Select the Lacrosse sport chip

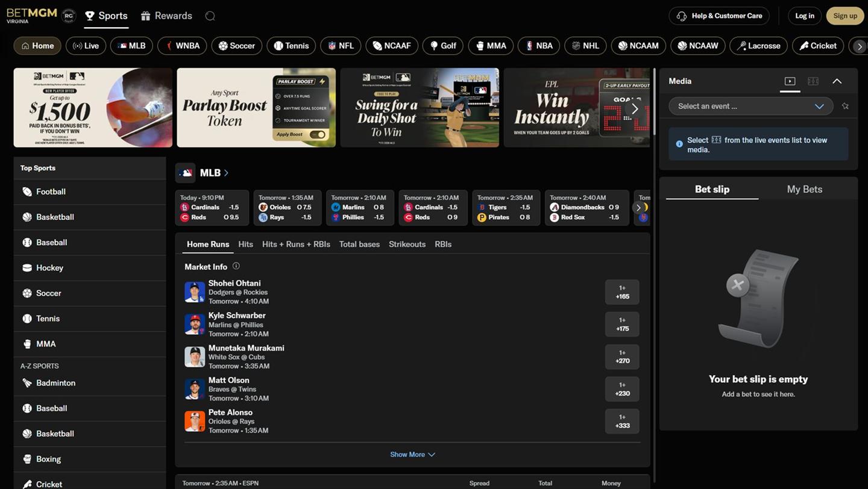click(759, 46)
